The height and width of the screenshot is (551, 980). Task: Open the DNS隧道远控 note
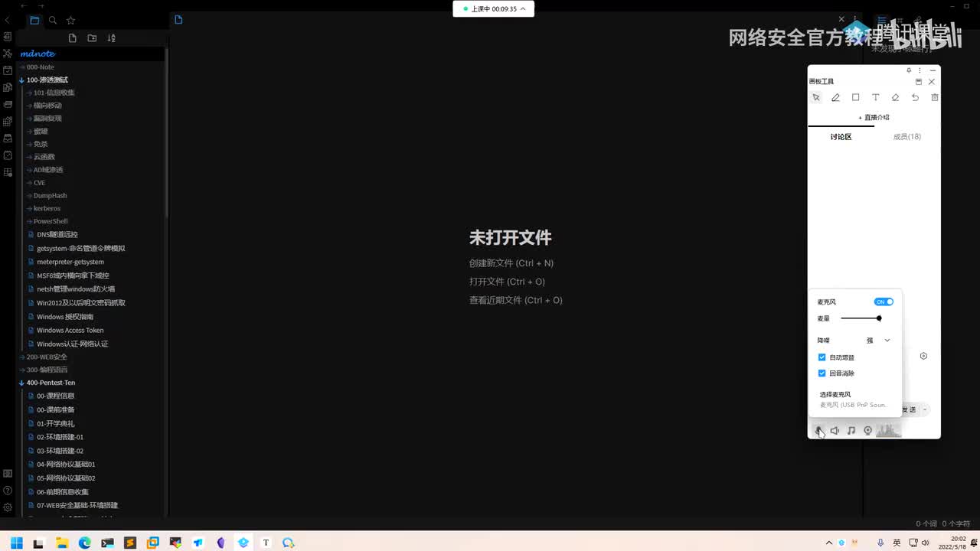click(x=57, y=234)
